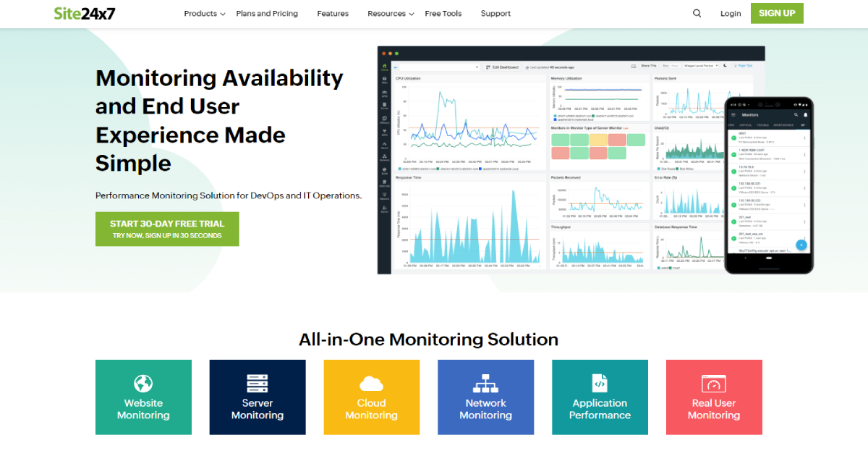Screen dimensions: 868x456
Task: Click the Edit Dashboard button
Action: coord(501,67)
